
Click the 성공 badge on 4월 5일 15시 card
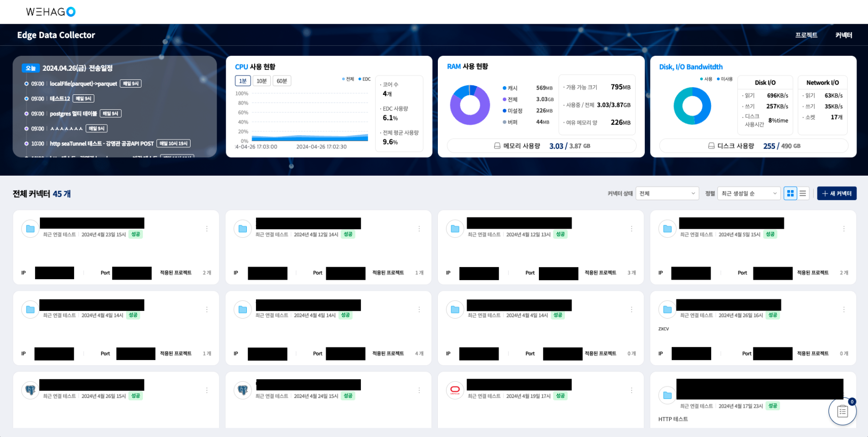point(770,234)
